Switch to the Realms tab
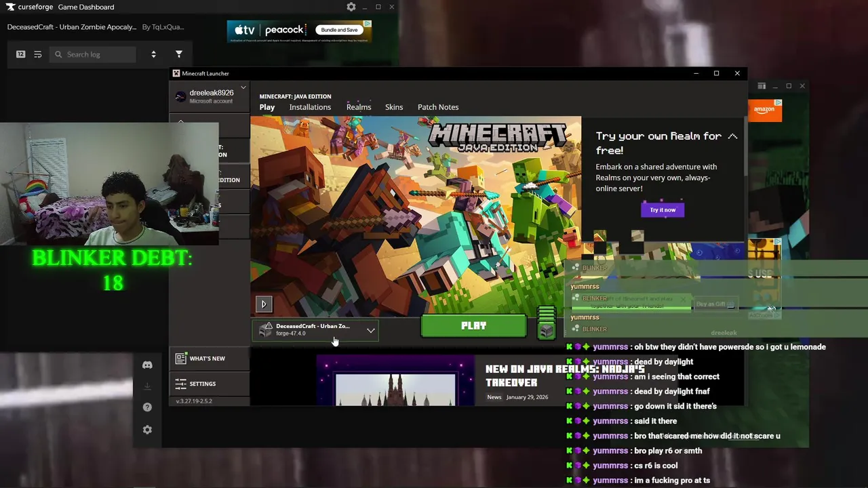The image size is (868, 488). pyautogui.click(x=359, y=107)
